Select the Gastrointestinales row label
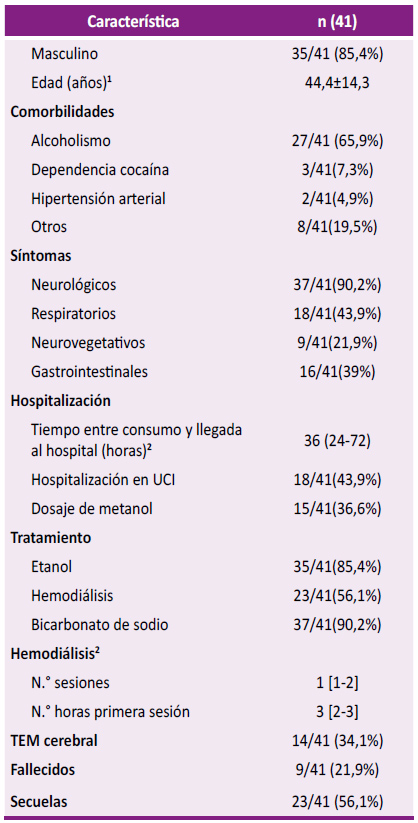 (89, 372)
